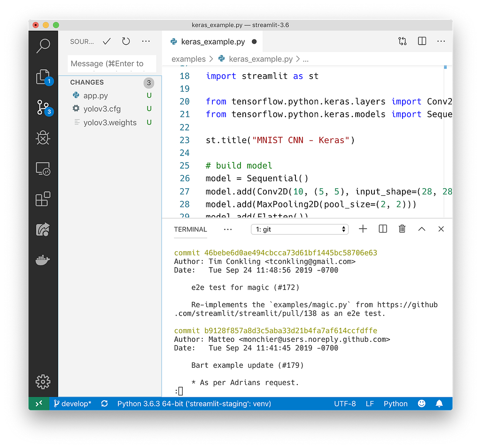This screenshot has height=448, width=481.
Task: Open remote window green status button
Action: point(39,403)
